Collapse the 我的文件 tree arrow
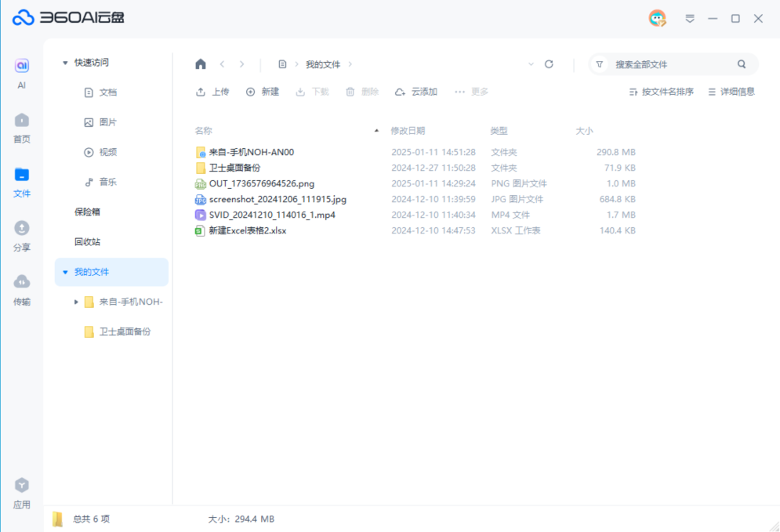This screenshot has height=532, width=780. [x=65, y=272]
